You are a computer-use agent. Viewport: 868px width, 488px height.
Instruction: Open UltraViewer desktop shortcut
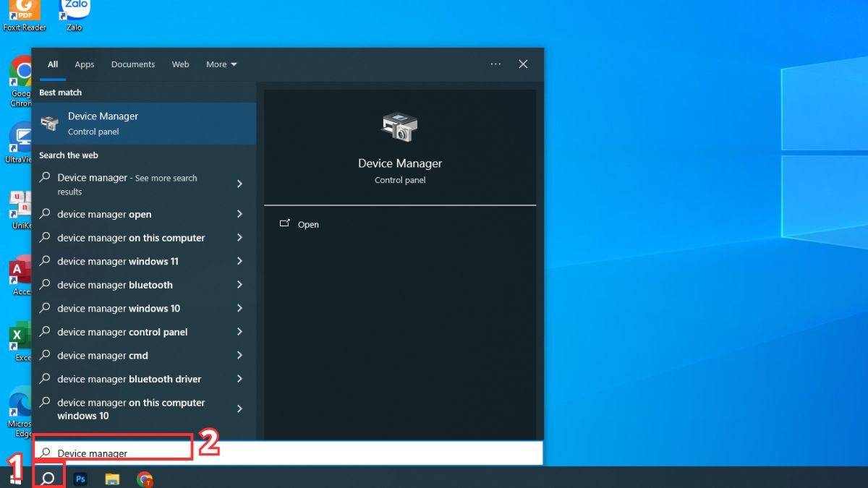point(20,142)
